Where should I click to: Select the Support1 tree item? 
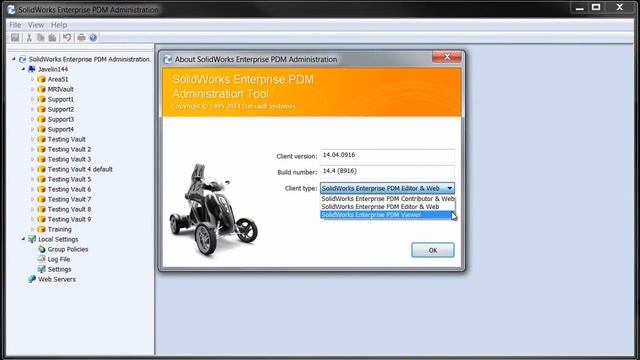61,99
